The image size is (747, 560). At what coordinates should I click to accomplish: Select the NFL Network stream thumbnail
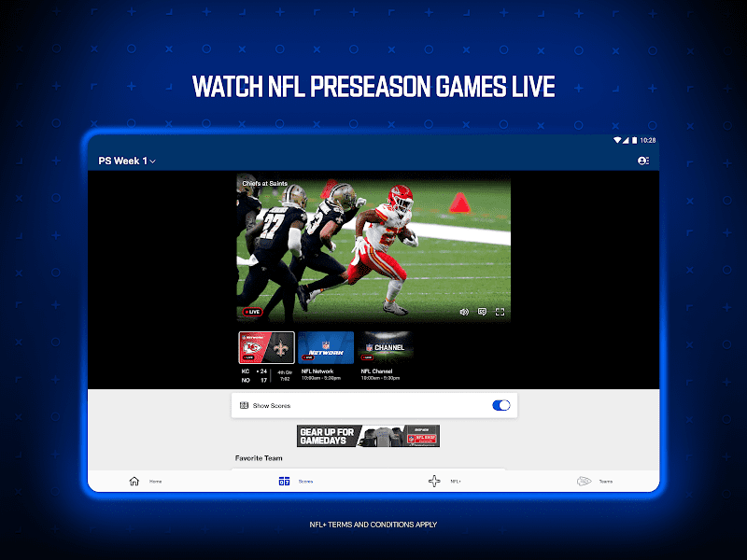(326, 347)
